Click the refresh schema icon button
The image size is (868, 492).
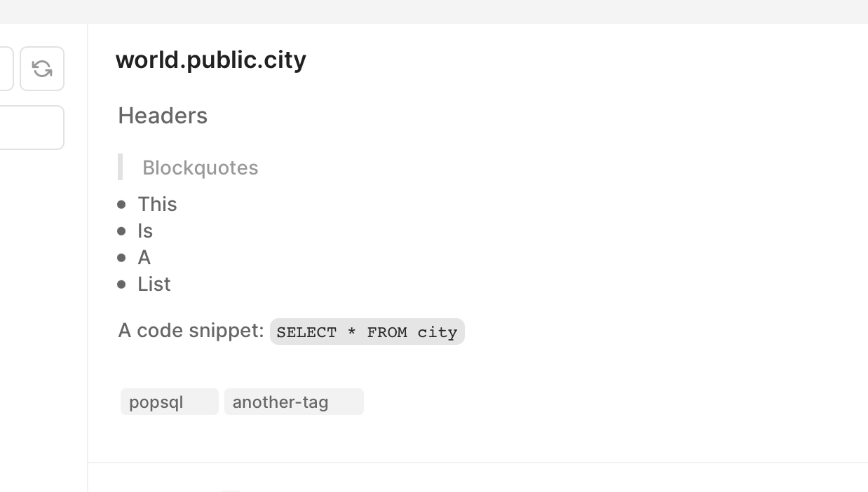pos(42,69)
